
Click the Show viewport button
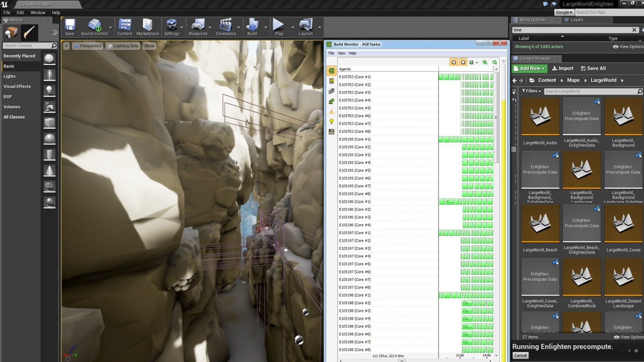(x=149, y=46)
